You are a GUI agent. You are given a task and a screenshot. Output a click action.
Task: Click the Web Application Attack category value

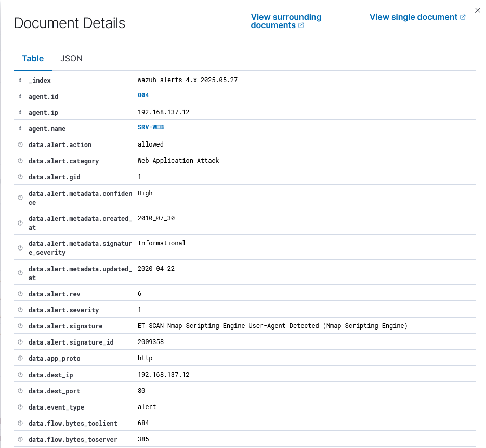coord(178,161)
